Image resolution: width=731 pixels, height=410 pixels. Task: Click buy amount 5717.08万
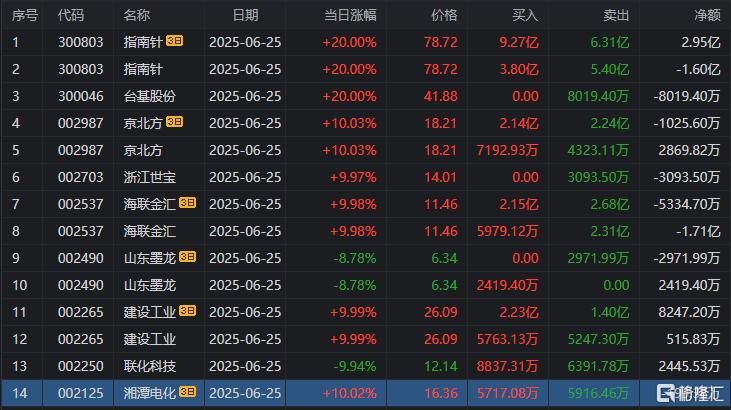click(508, 393)
